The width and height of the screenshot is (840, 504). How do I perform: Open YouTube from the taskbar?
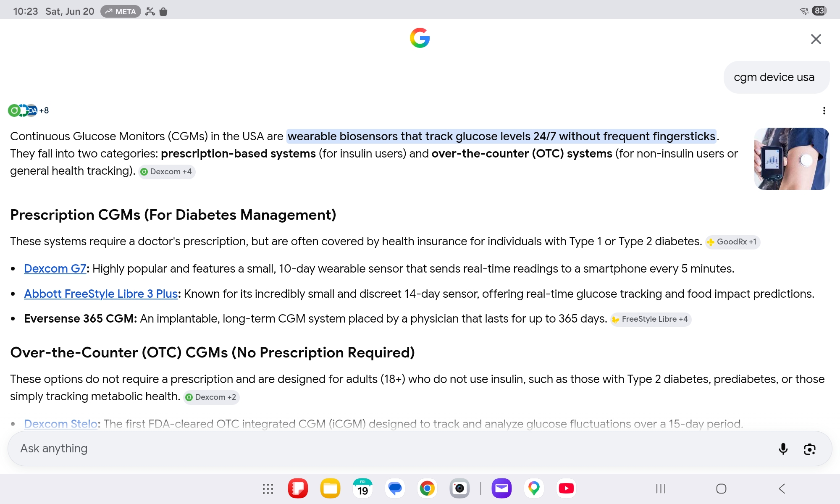pyautogui.click(x=566, y=488)
